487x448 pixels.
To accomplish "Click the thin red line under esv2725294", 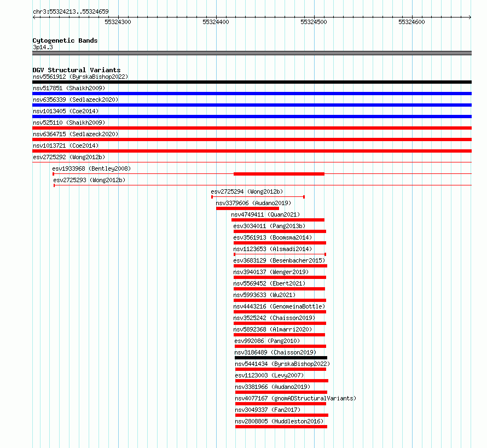I will tap(258, 197).
